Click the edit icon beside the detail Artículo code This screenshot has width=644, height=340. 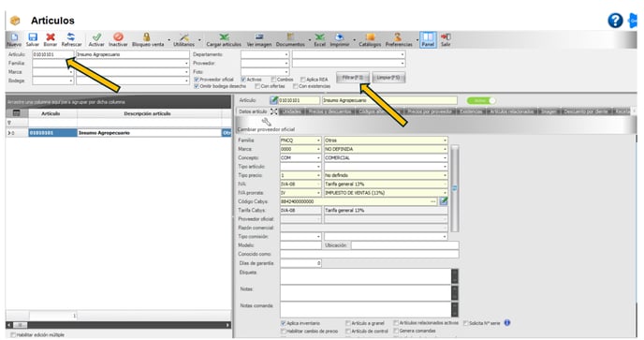tap(273, 100)
